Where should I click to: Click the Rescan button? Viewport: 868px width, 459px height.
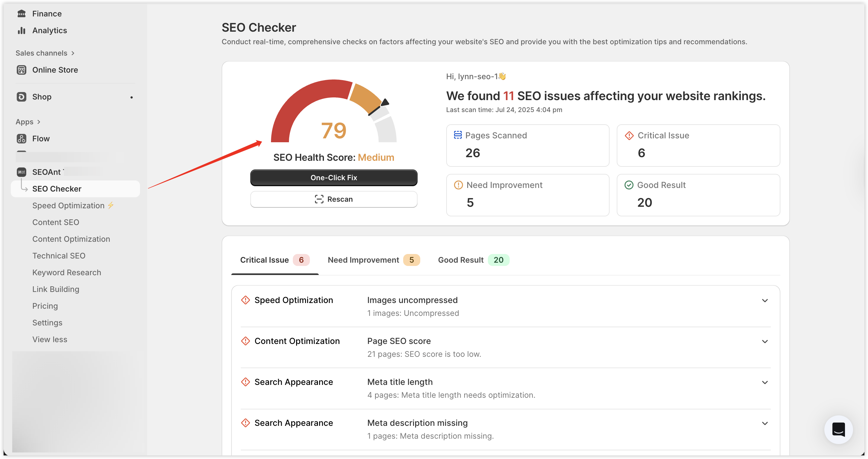point(334,199)
